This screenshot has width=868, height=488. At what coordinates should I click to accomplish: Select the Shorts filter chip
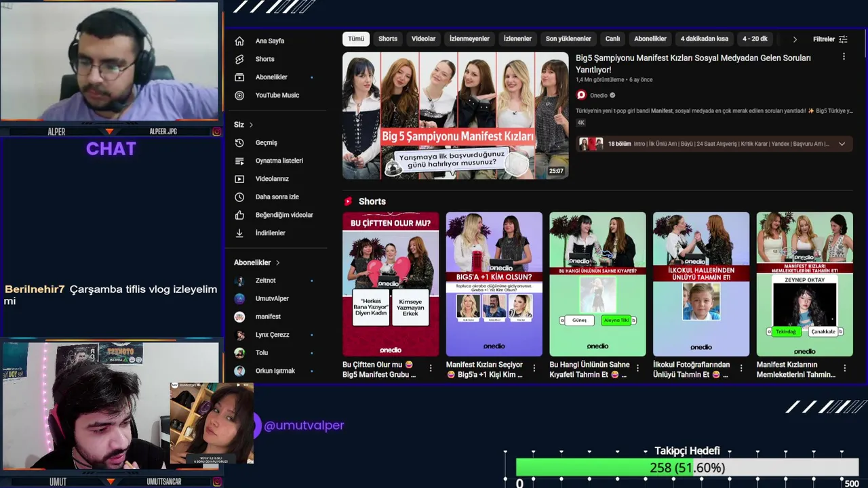tap(388, 39)
